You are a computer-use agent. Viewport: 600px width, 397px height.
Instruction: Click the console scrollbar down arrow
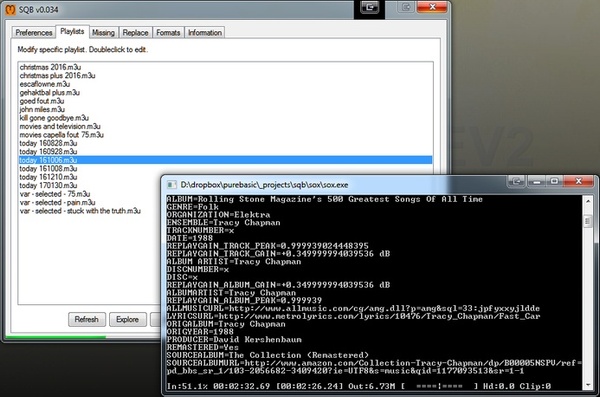588,385
